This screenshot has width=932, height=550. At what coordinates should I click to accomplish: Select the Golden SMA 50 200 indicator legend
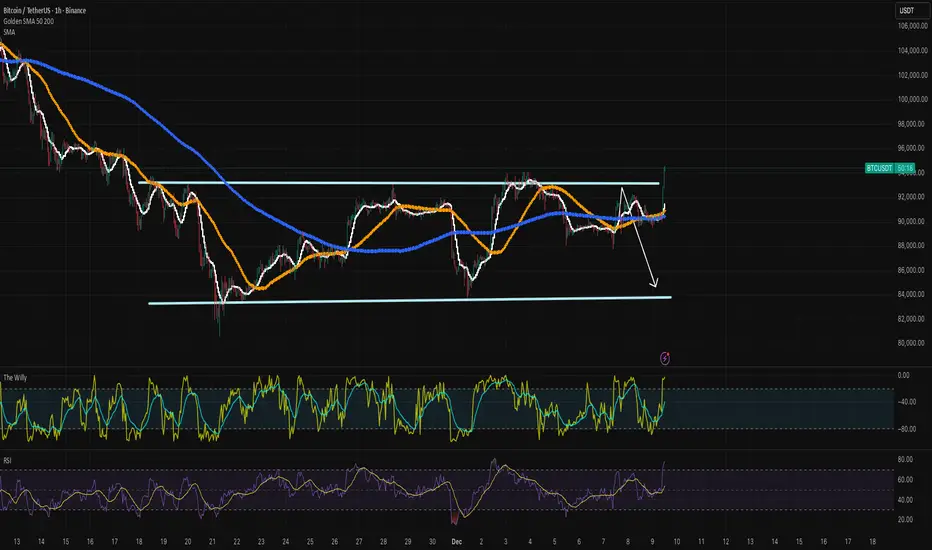point(29,21)
